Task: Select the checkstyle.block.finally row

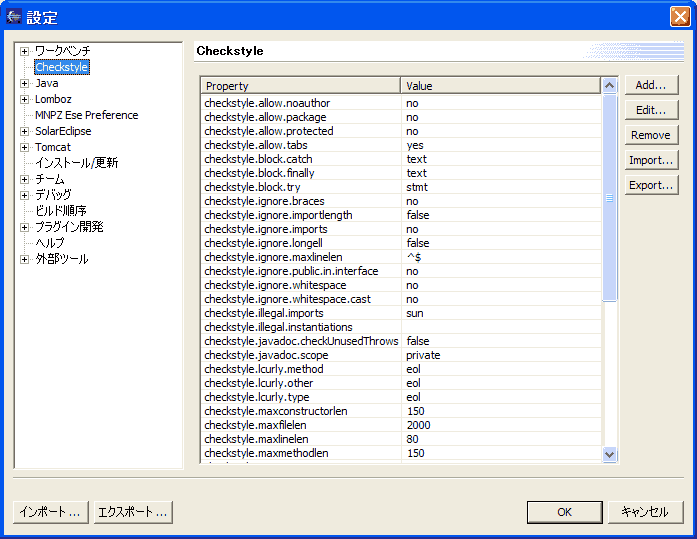Action: 401,173
